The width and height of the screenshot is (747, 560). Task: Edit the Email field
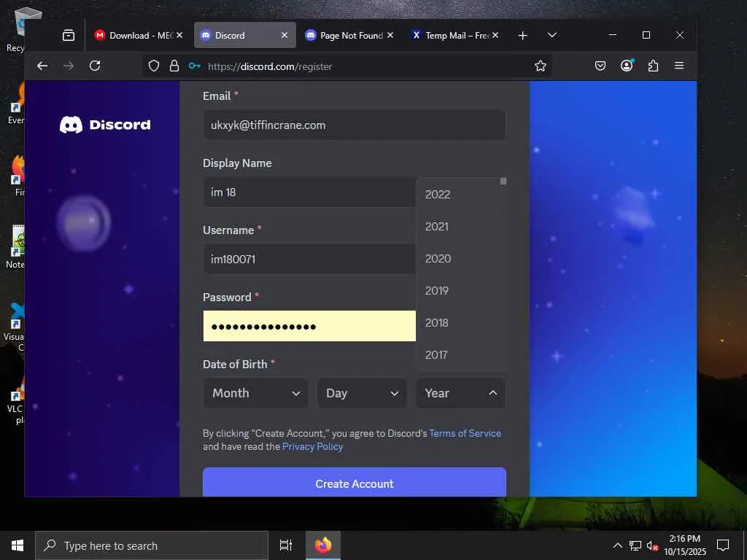point(354,125)
